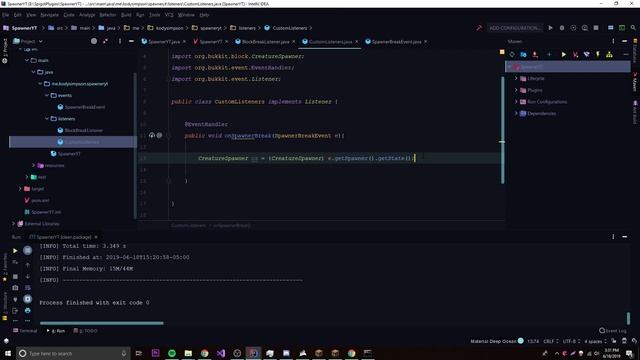Click Rerun play icon in Run panel
Viewport: 640px width, 360px height.
coord(15,251)
